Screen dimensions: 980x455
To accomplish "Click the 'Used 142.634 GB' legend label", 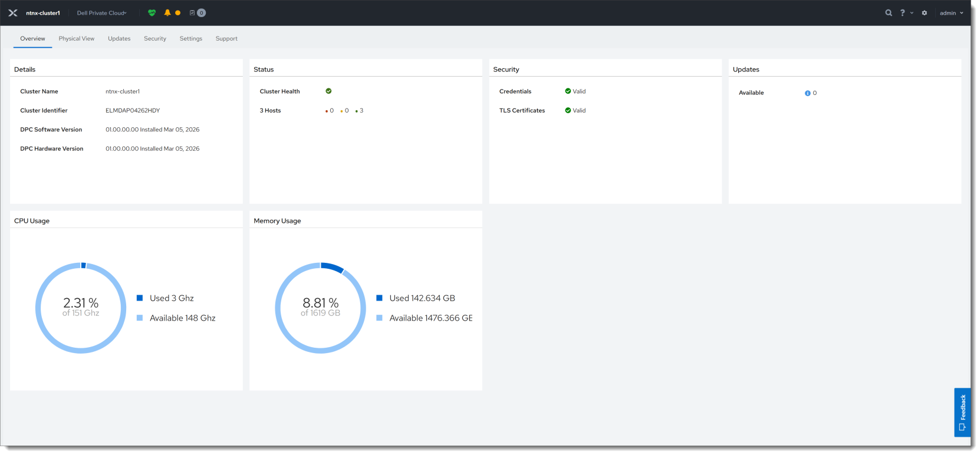I will tap(422, 298).
